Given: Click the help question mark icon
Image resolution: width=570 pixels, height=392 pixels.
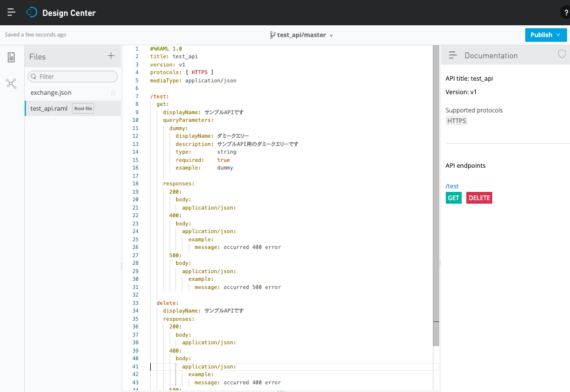Looking at the screenshot, I should click(565, 12).
